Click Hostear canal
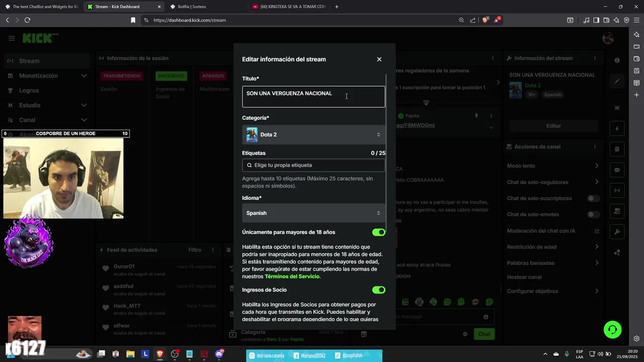 point(524,277)
